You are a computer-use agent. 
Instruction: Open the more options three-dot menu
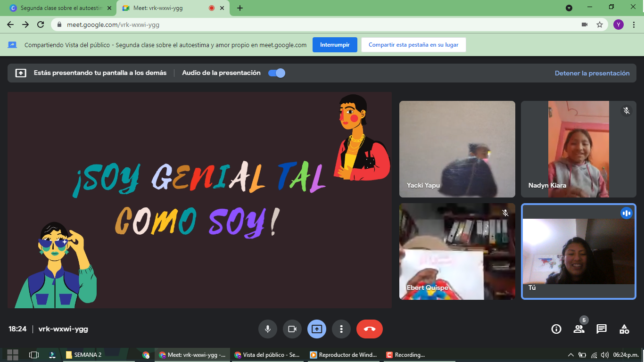click(341, 329)
